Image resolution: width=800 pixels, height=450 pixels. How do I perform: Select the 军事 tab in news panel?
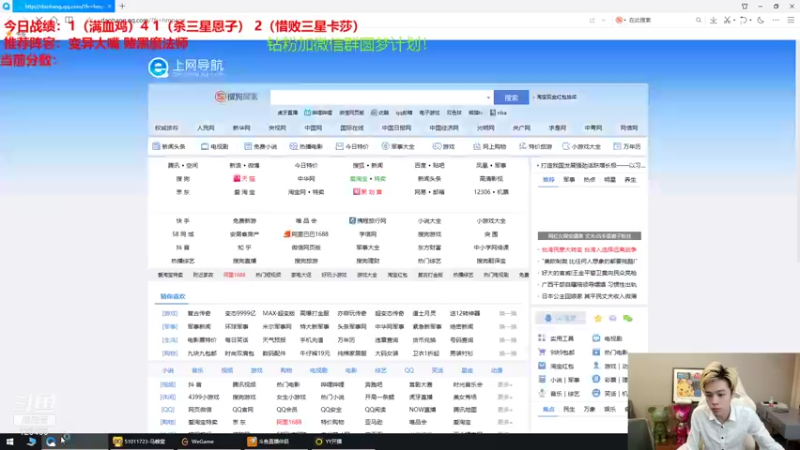569,180
